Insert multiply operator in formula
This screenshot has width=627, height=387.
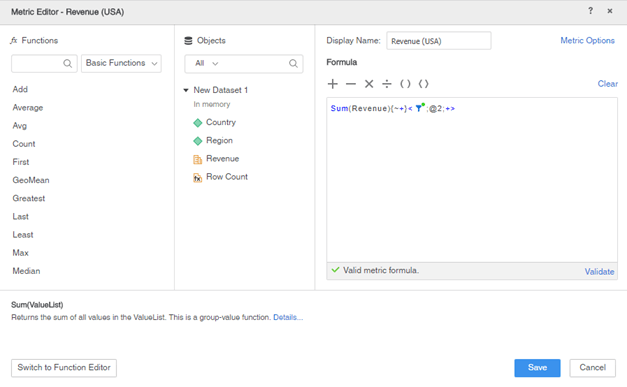(x=369, y=84)
